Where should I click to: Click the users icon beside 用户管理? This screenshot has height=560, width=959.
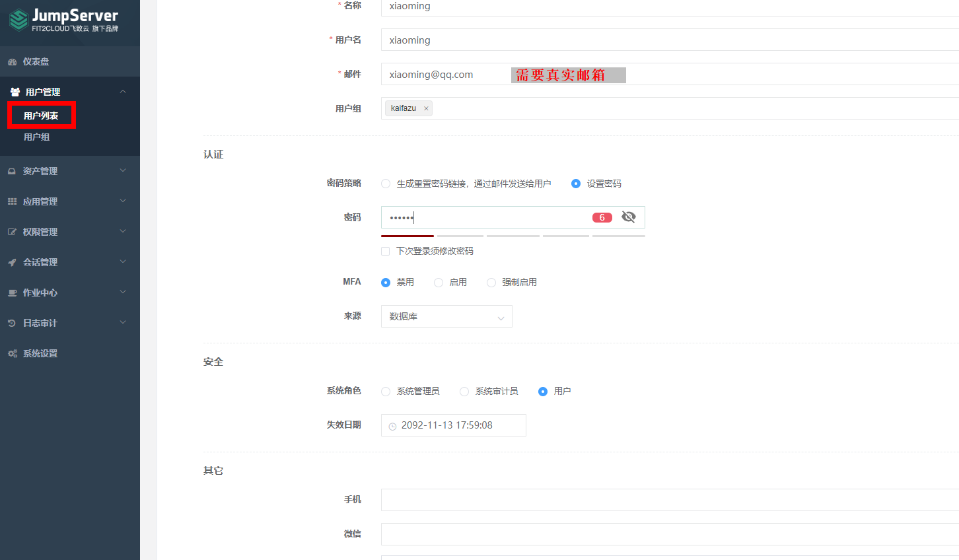(x=15, y=92)
